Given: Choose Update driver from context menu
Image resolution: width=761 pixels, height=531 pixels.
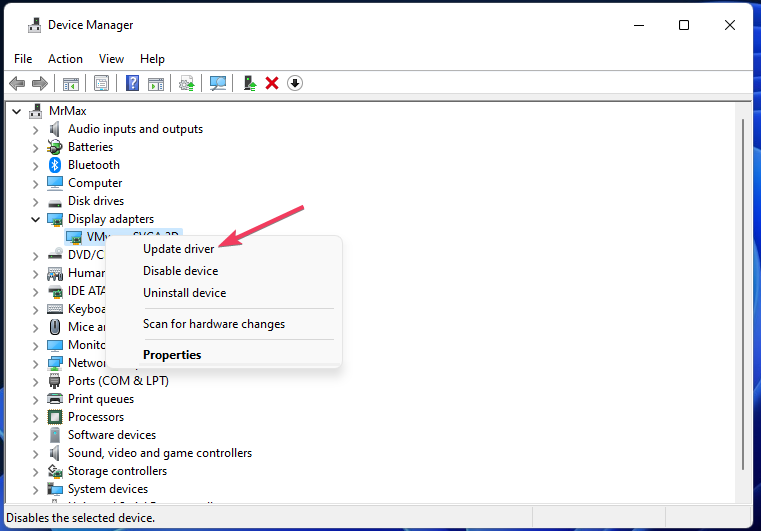Looking at the screenshot, I should point(178,249).
